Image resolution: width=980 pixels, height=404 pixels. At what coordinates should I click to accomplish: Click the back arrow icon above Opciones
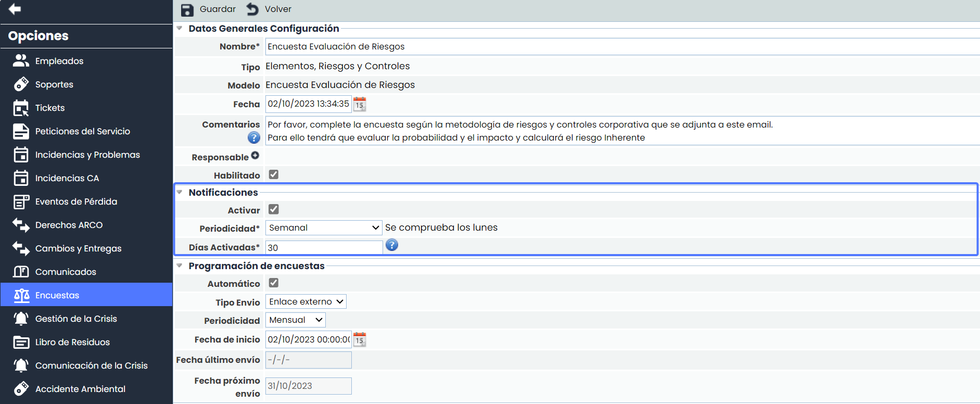click(x=15, y=9)
